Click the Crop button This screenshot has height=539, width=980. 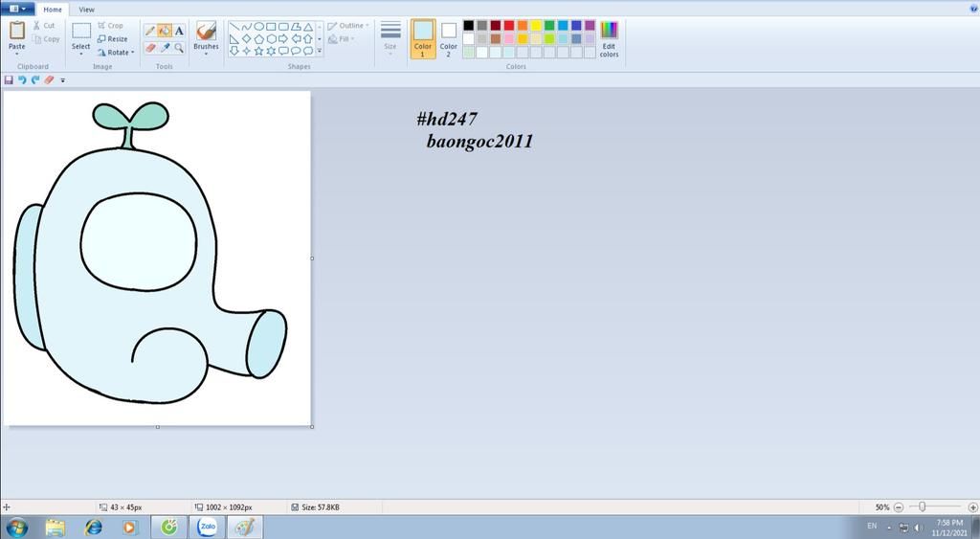pos(110,26)
